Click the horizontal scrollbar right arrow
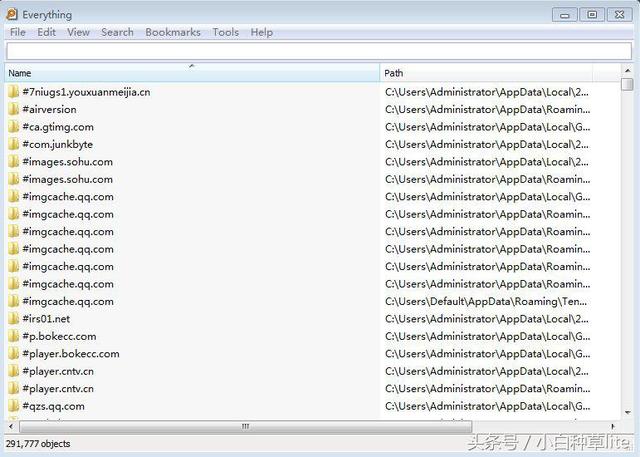This screenshot has height=457, width=640. coord(613,426)
